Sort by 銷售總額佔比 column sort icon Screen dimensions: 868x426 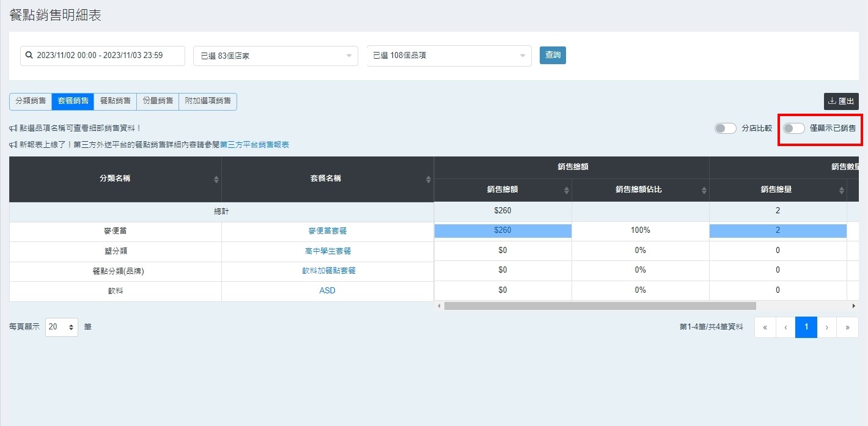(x=704, y=190)
